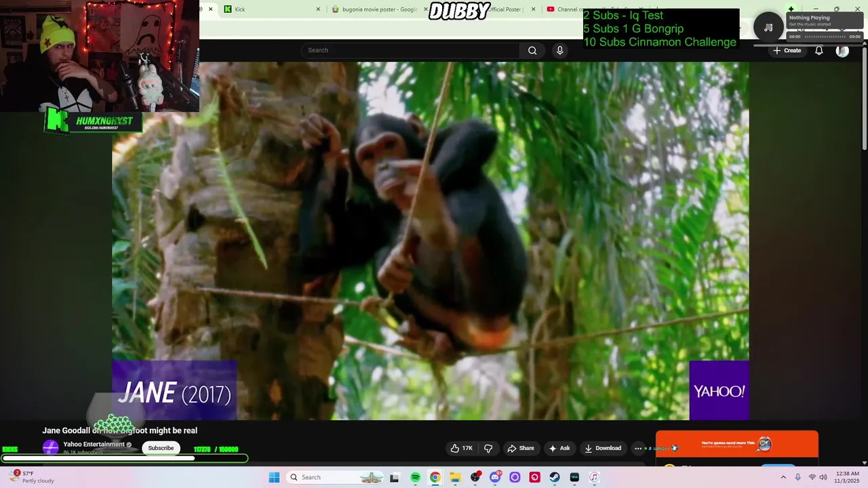Download the video

coord(603,448)
